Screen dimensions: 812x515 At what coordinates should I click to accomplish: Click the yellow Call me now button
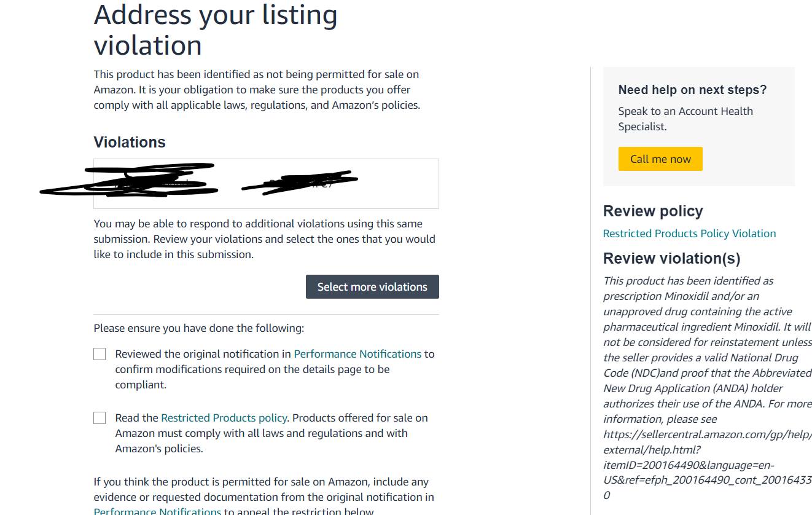click(x=660, y=159)
